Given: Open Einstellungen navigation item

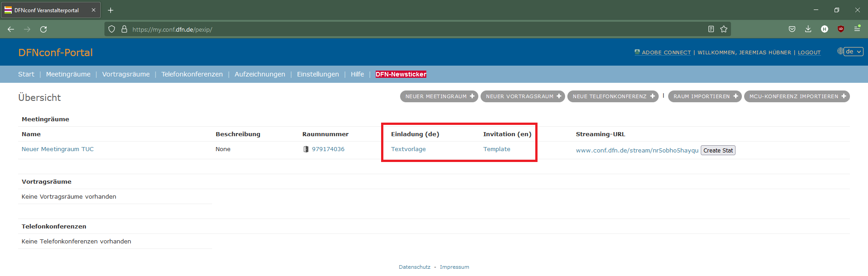Looking at the screenshot, I should coord(318,74).
